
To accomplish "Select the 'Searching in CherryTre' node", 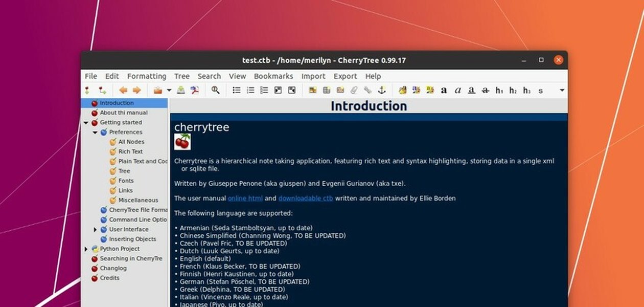I will (131, 259).
